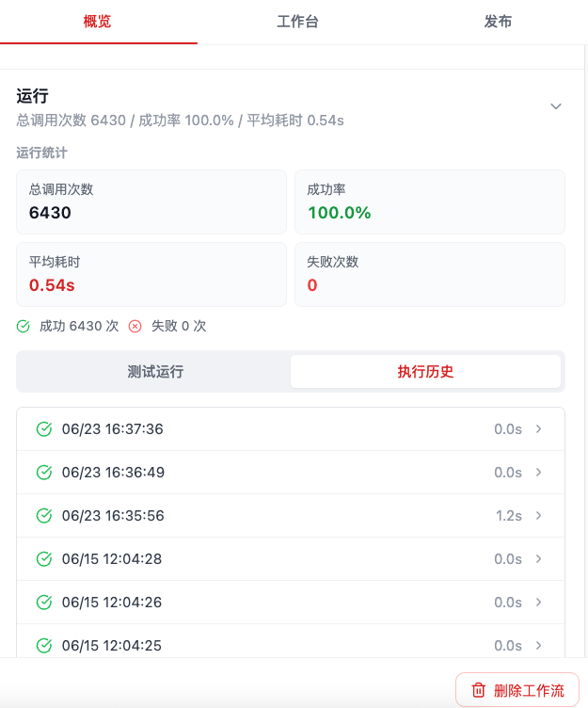Screen dimensions: 588x708
Task: Click success check icon for 12:04:25 run
Action: (44, 646)
